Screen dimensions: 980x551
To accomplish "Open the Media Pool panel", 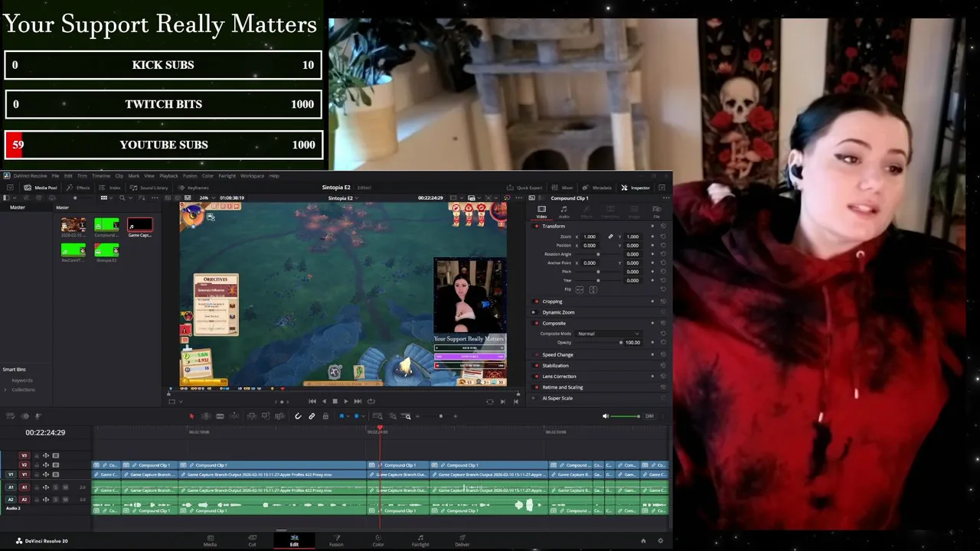I will point(41,187).
